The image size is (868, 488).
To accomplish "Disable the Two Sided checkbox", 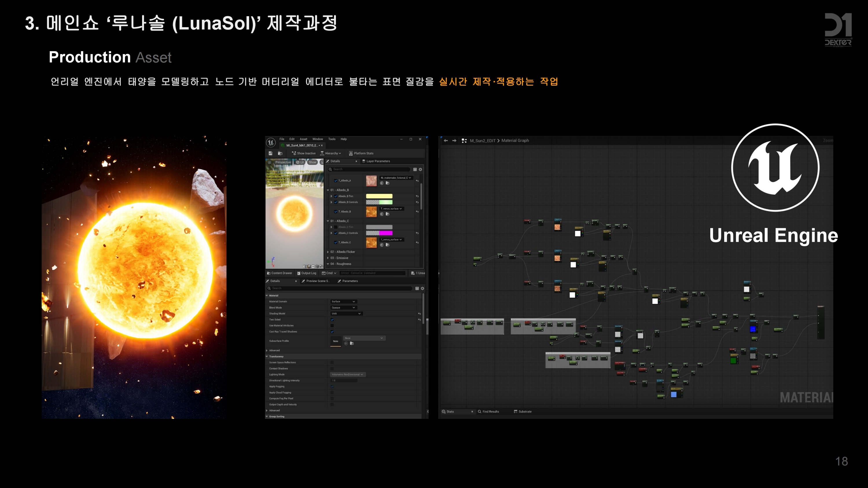I will pos(332,320).
